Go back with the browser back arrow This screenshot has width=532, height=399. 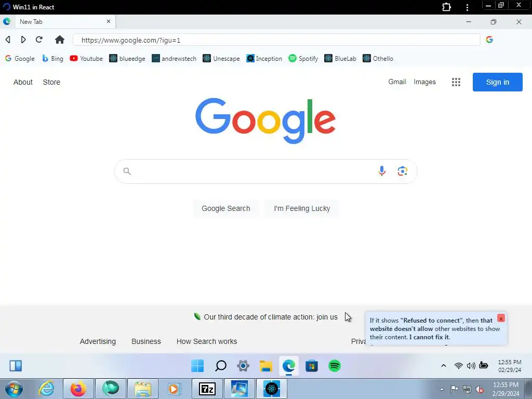point(8,39)
